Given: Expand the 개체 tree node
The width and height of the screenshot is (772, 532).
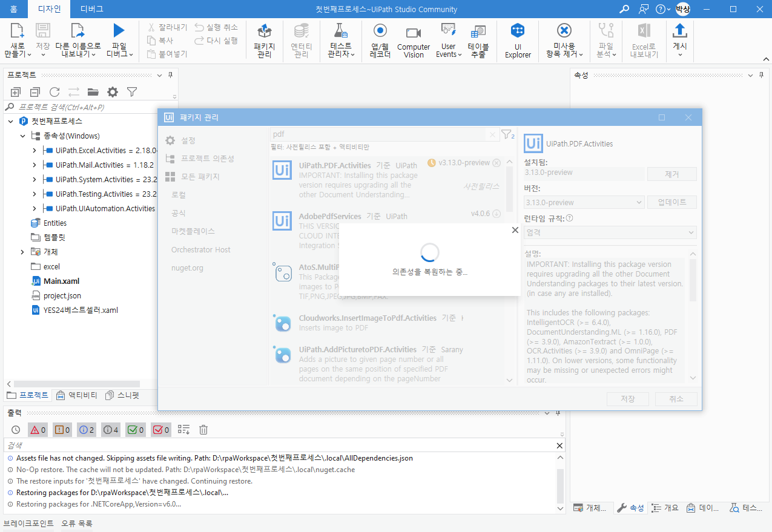Looking at the screenshot, I should click(x=22, y=252).
